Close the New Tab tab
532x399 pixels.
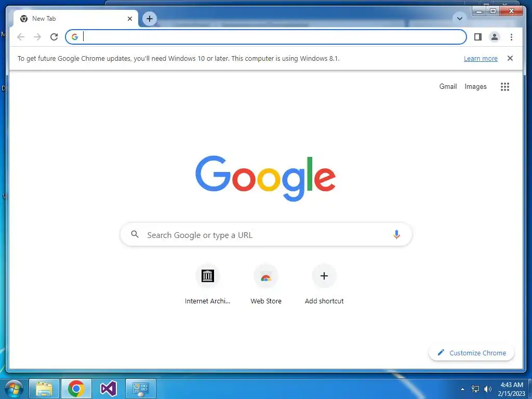pos(129,19)
